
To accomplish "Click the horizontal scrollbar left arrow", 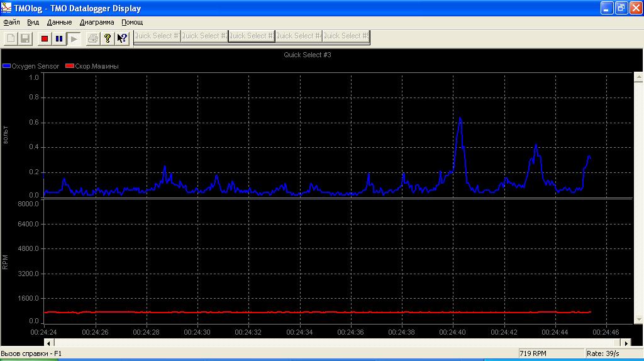I will point(48,343).
